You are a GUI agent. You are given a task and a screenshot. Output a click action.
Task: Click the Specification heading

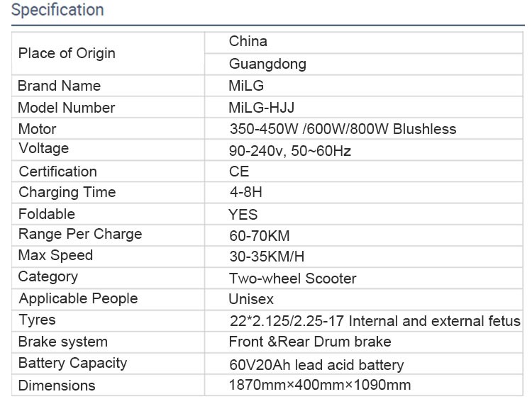click(57, 11)
